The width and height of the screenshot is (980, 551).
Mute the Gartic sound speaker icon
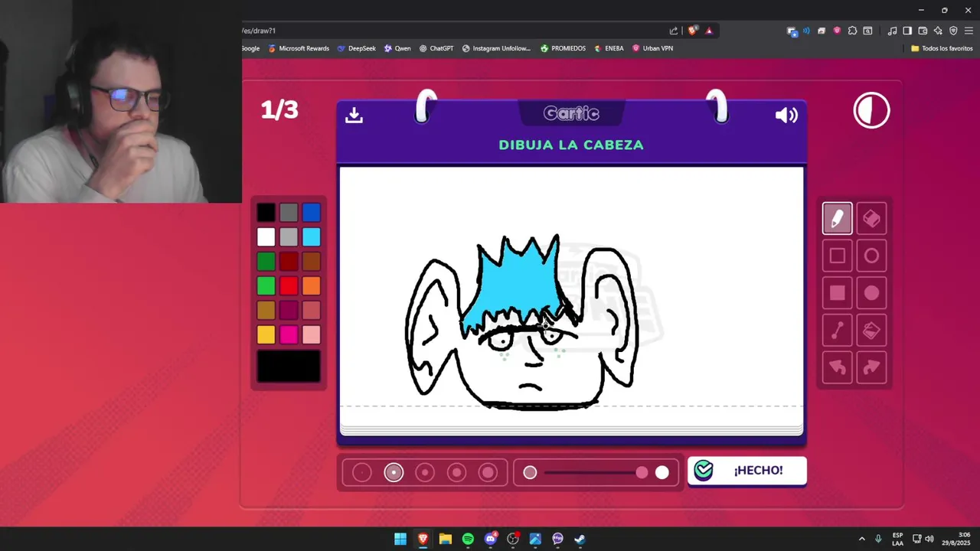coord(786,115)
